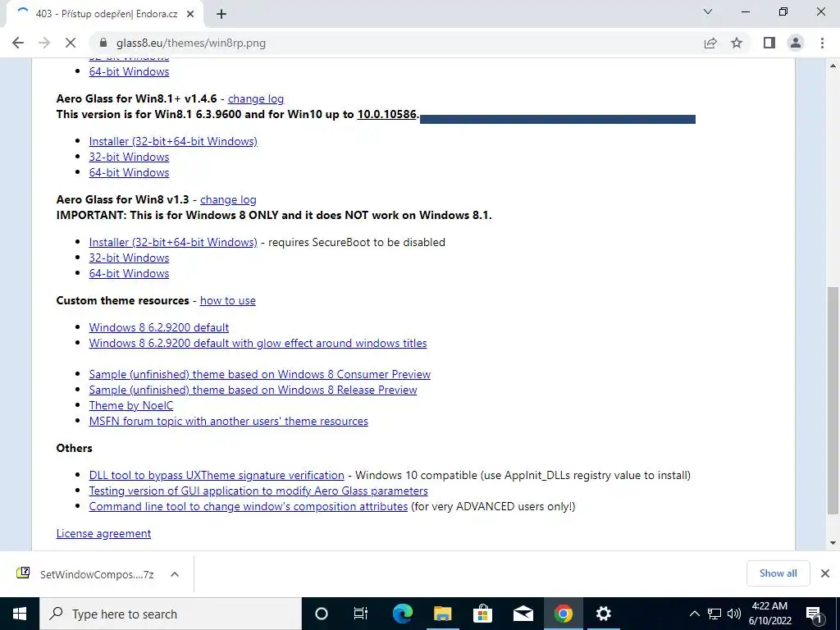Image resolution: width=840 pixels, height=630 pixels.
Task: Open taskbar clock and date
Action: (769, 614)
